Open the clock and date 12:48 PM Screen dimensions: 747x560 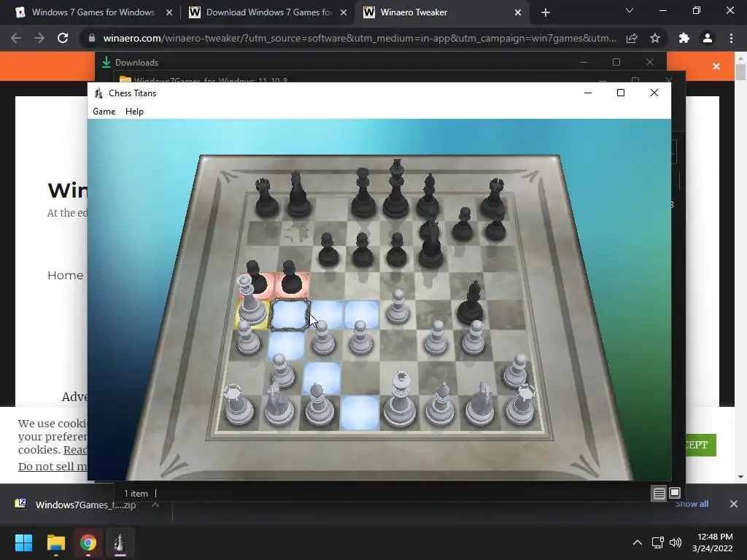tap(713, 542)
